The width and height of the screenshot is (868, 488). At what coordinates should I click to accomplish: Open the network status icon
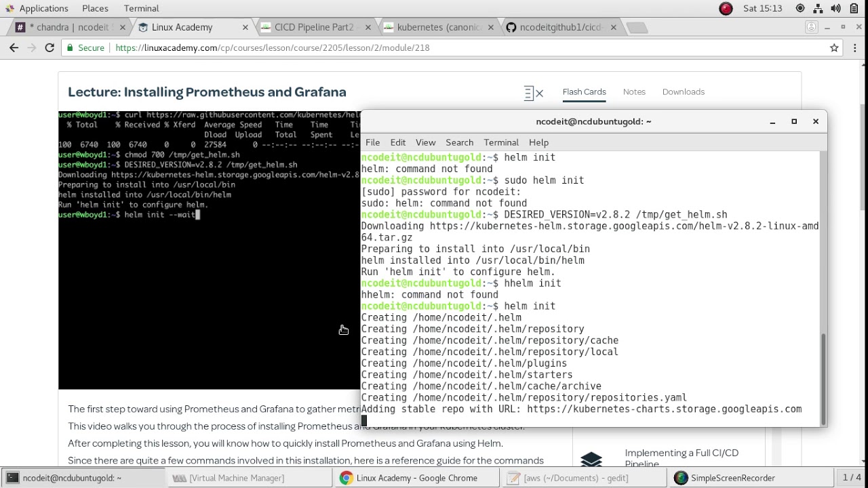[x=818, y=8]
